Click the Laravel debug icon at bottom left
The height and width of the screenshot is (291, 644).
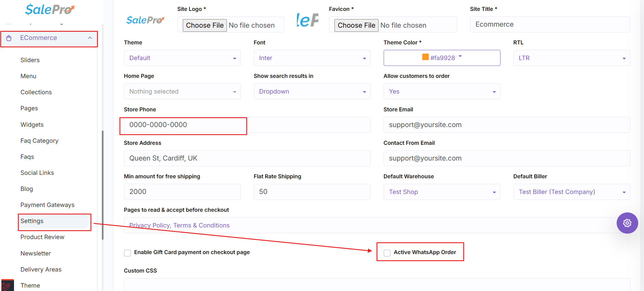coord(7,286)
